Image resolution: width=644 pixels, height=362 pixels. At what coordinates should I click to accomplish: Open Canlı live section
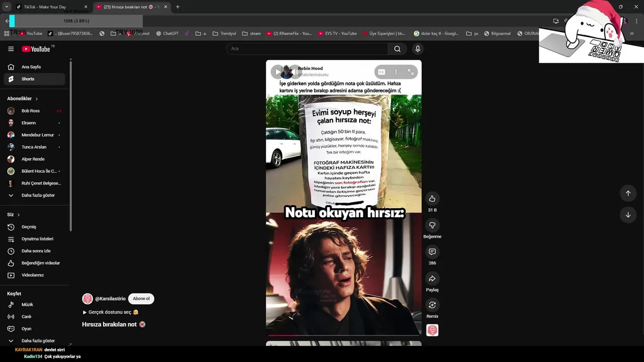[34, 317]
